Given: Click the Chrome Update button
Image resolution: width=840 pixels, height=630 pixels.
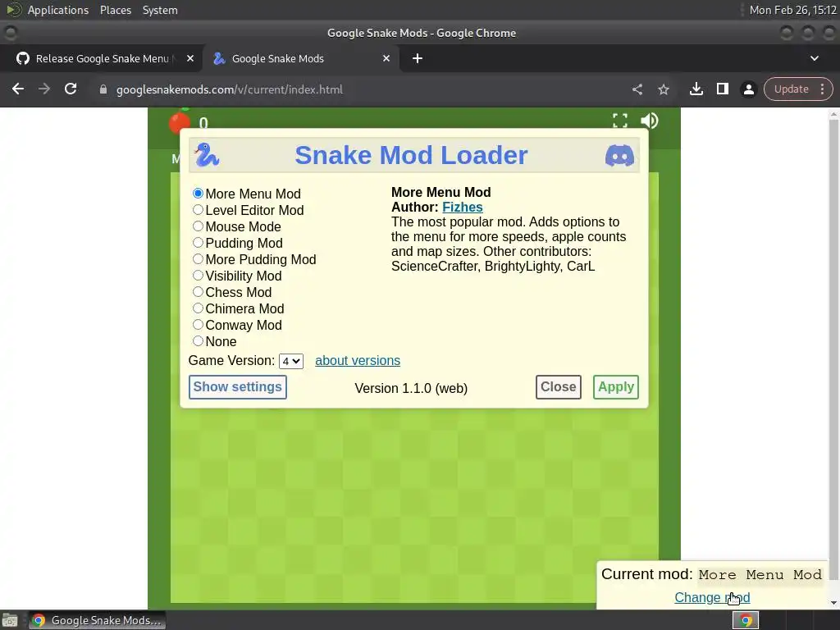Looking at the screenshot, I should 792,89.
